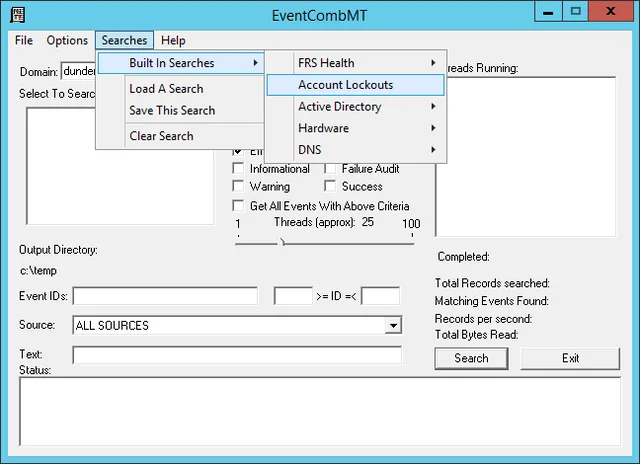Click the upper bound ID field
Screen dimensions: 640x464
[x=380, y=296]
